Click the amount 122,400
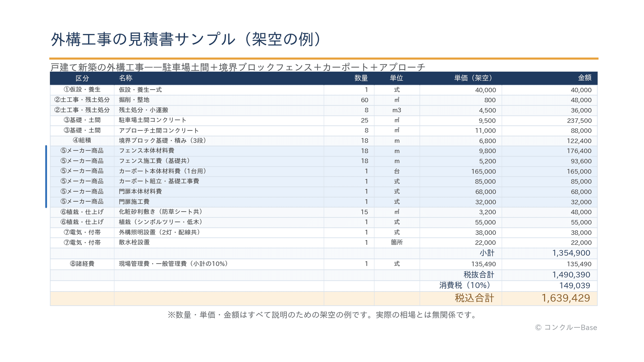The width and height of the screenshot is (644, 362). (x=579, y=141)
